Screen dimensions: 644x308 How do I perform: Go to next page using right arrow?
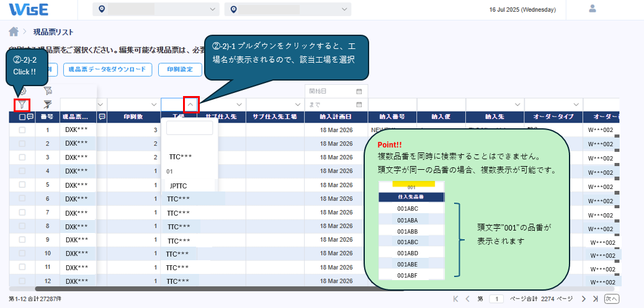[583, 299]
